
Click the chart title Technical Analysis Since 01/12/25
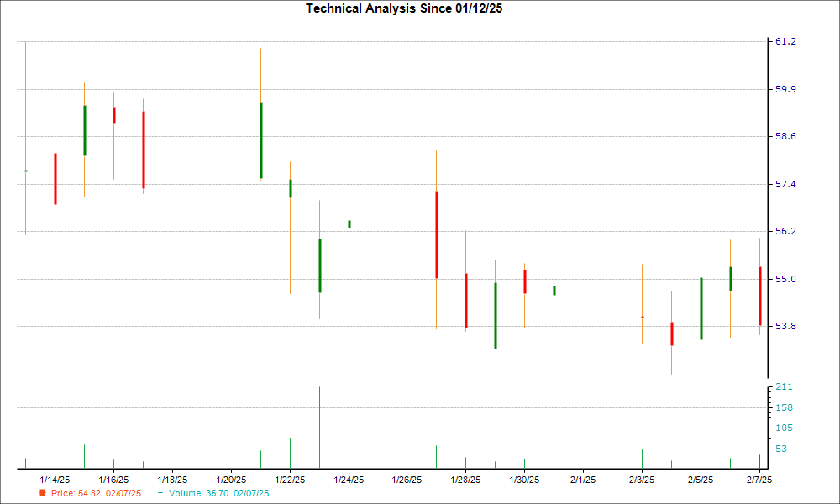404,8
